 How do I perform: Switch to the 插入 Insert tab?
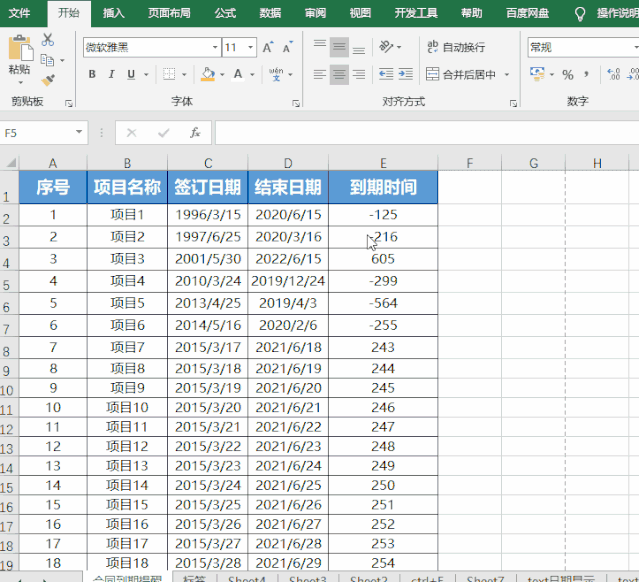point(113,13)
